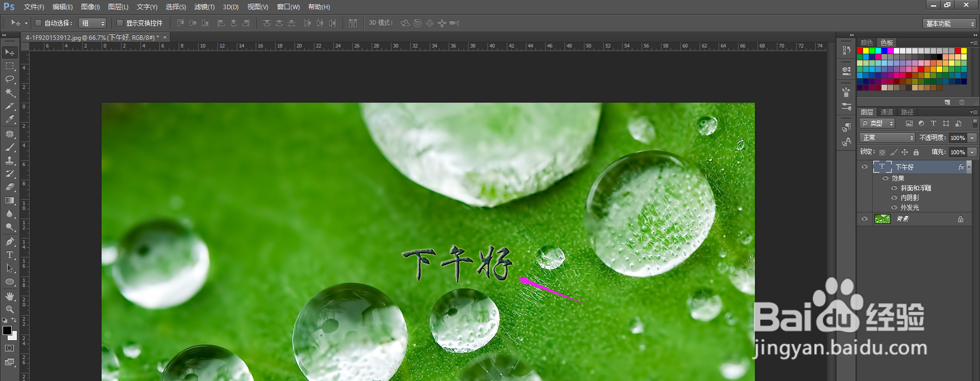Viewport: 980px width, 381px height.
Task: Click the background color swatch
Action: tap(14, 337)
